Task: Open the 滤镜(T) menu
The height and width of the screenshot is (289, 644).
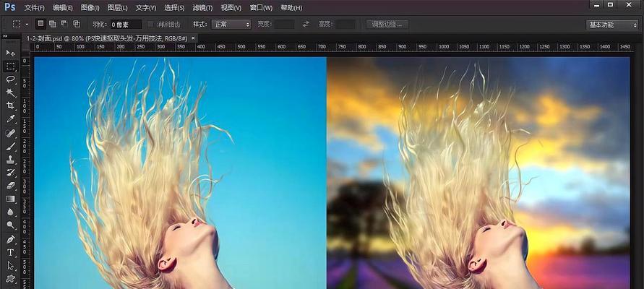Action: 202,8
